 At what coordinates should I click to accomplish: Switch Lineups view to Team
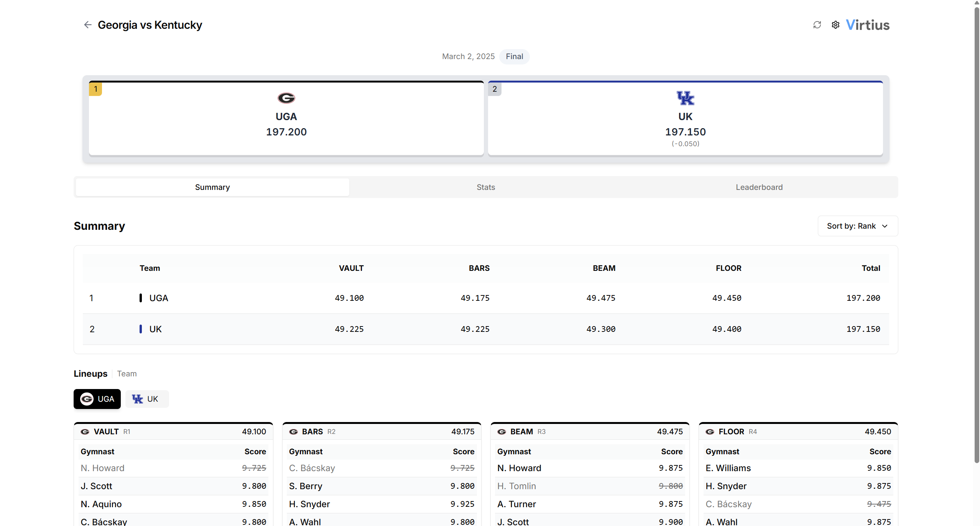(x=127, y=373)
